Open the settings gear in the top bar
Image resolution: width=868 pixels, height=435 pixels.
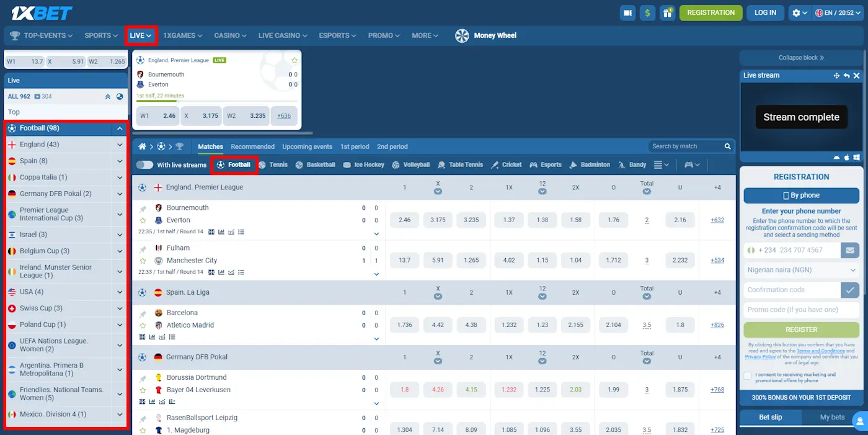[x=797, y=12]
